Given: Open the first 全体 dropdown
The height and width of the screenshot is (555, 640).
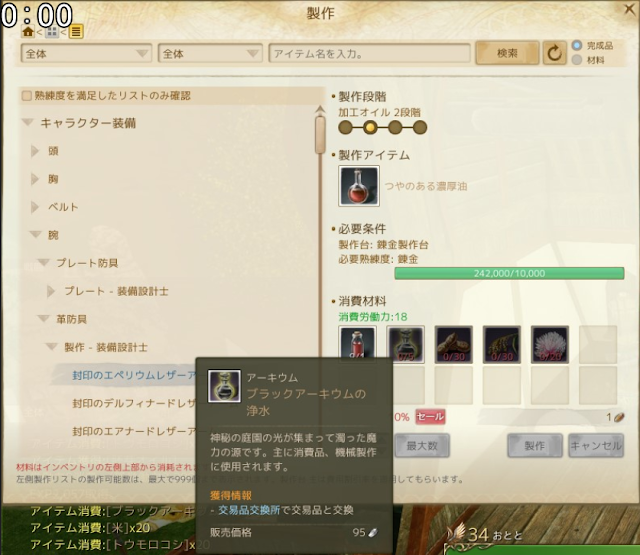Looking at the screenshot, I should click(86, 53).
